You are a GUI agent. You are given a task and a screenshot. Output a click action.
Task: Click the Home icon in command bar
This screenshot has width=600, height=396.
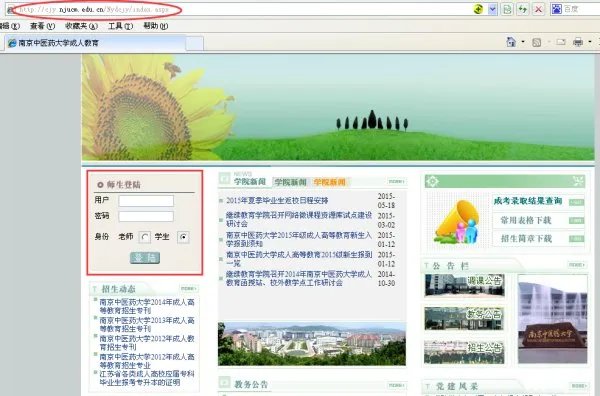tap(511, 42)
